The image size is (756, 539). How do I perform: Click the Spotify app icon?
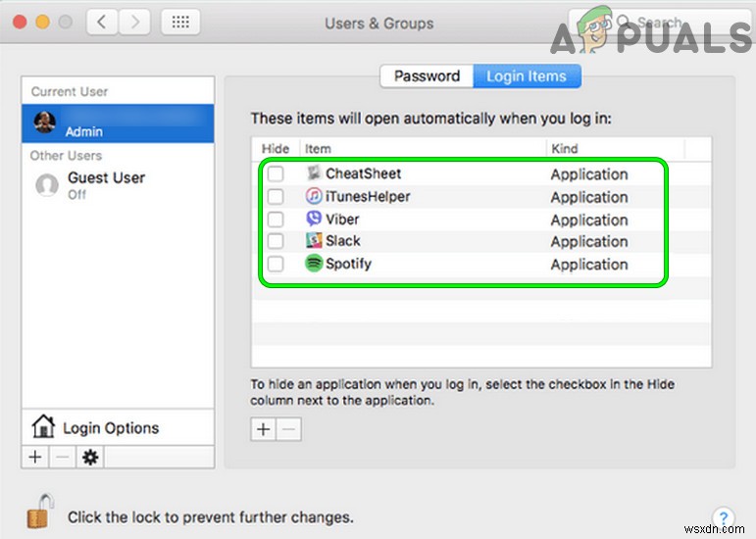pos(314,263)
